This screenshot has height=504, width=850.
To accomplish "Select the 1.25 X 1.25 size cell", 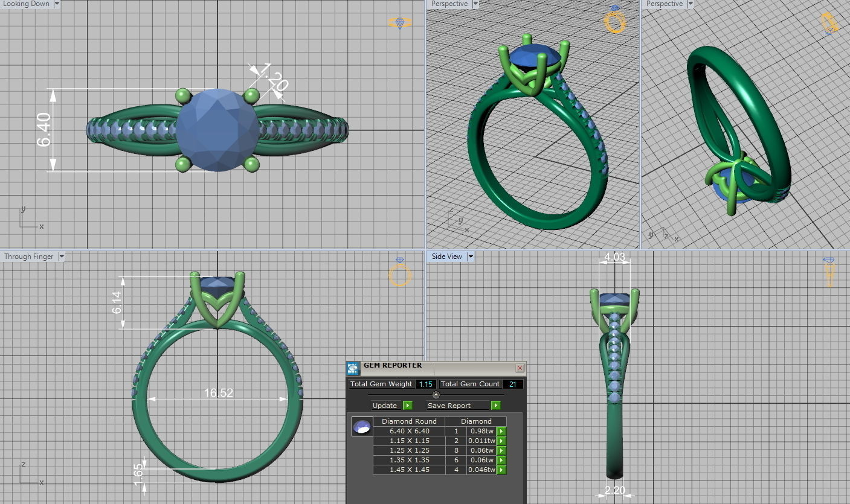I will point(409,450).
